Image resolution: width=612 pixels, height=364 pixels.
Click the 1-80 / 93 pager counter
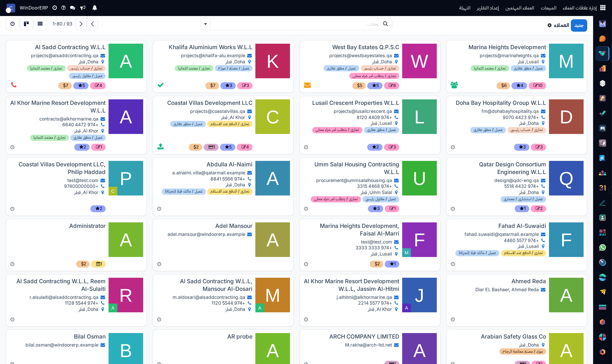point(62,24)
